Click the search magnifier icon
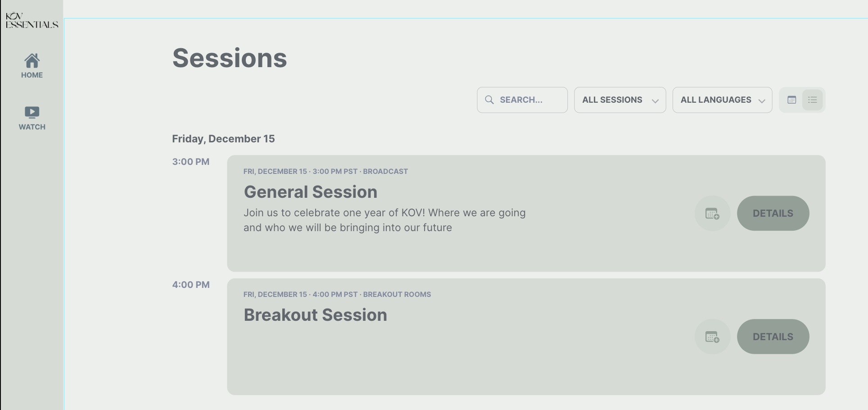The width and height of the screenshot is (868, 410). coord(489,100)
